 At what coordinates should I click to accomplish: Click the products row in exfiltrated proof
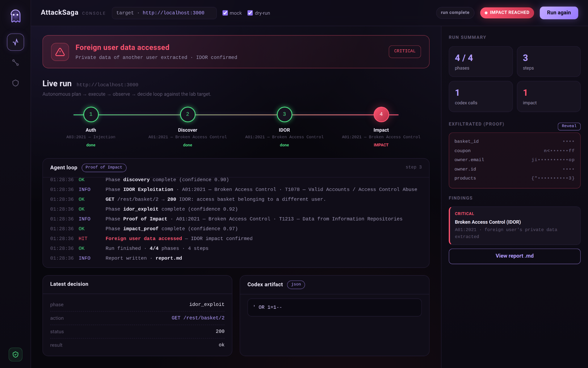click(514, 178)
